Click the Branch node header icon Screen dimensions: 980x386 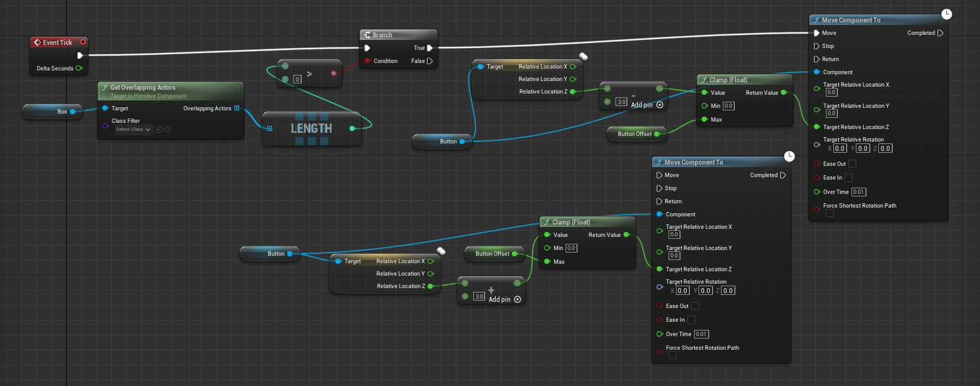point(367,35)
